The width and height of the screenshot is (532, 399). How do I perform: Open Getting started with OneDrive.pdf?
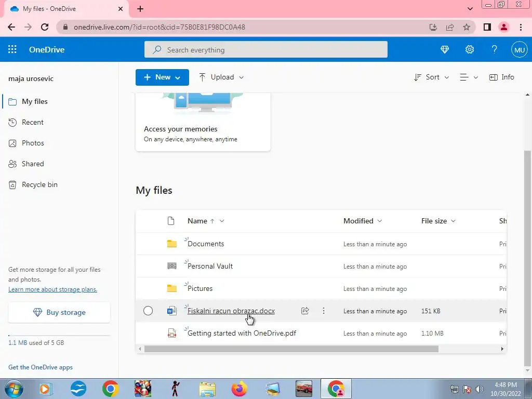pyautogui.click(x=242, y=333)
